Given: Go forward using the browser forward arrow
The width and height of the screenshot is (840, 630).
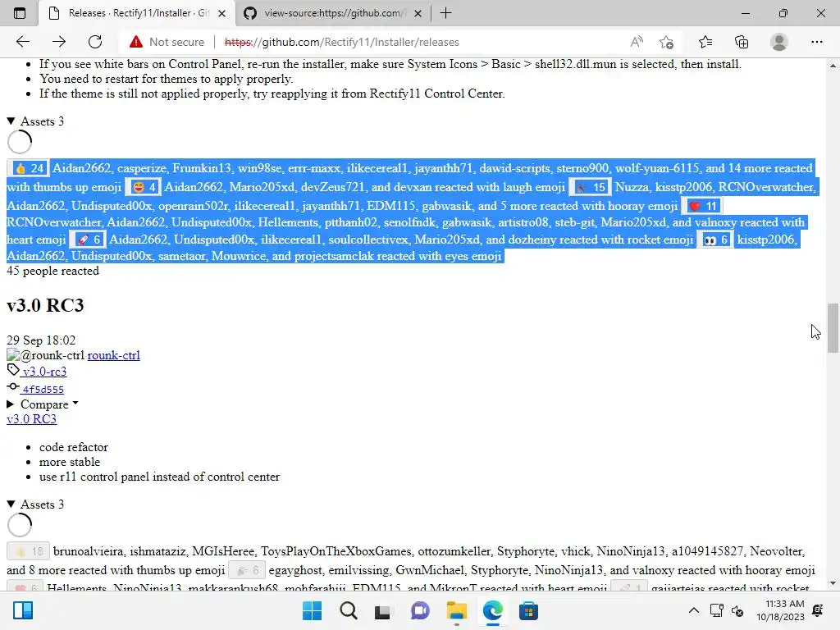Looking at the screenshot, I should click(x=59, y=42).
